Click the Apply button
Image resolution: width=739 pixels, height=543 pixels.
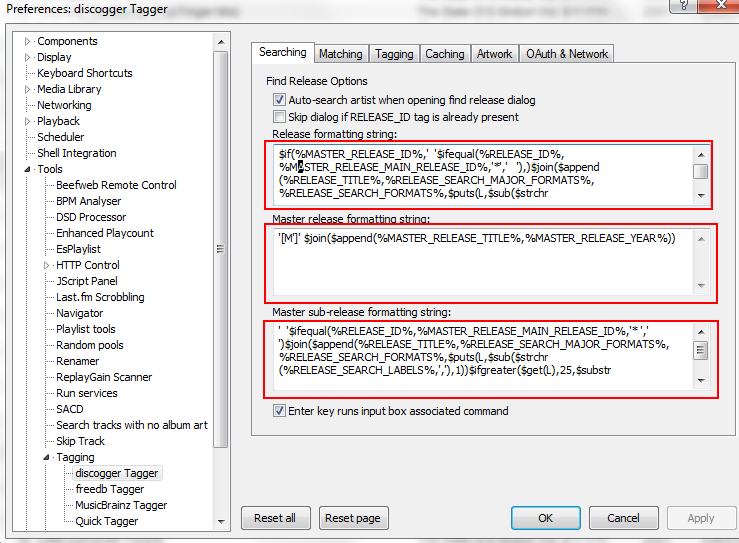tap(701, 518)
